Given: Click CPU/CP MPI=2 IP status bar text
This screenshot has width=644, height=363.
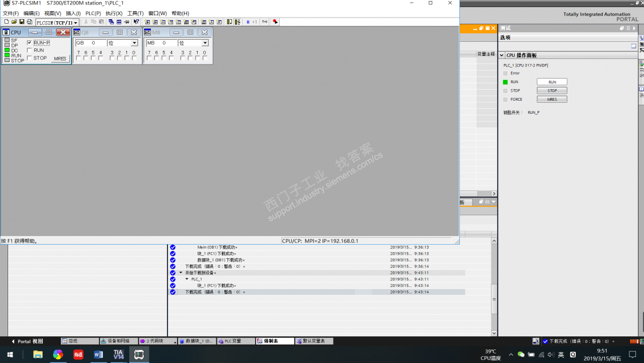Looking at the screenshot, I should pyautogui.click(x=320, y=241).
